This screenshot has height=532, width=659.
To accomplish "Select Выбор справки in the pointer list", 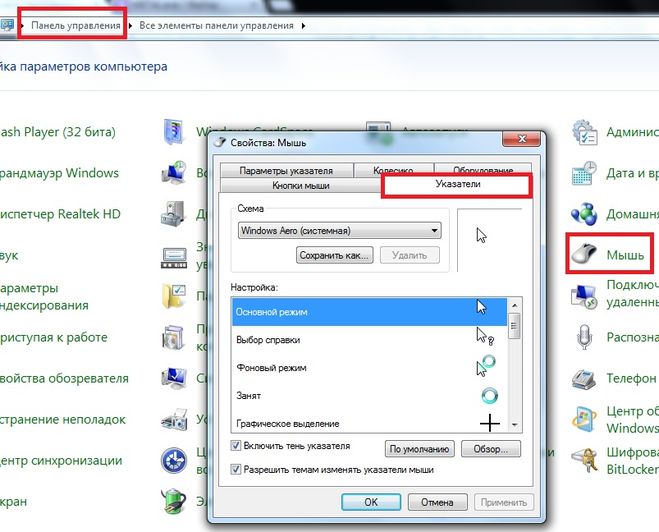I will click(267, 340).
